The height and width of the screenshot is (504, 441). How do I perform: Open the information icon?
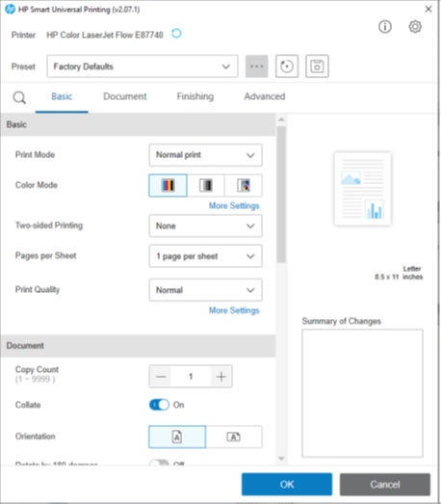(x=385, y=27)
